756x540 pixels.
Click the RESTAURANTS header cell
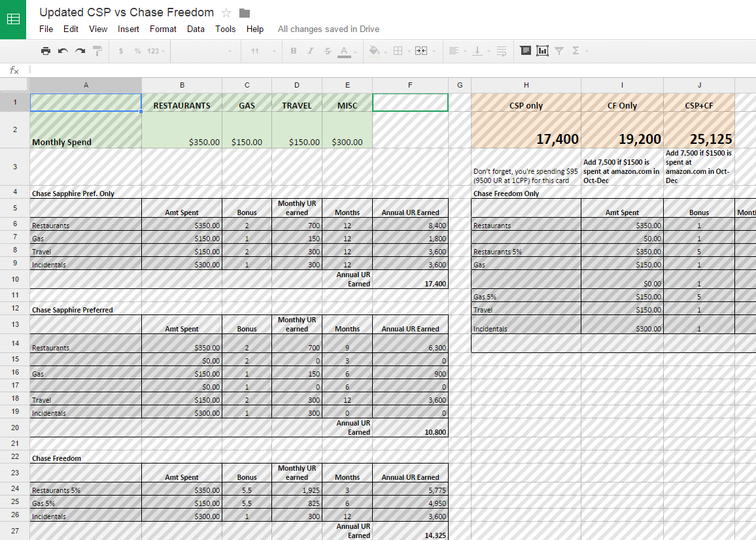pos(182,103)
